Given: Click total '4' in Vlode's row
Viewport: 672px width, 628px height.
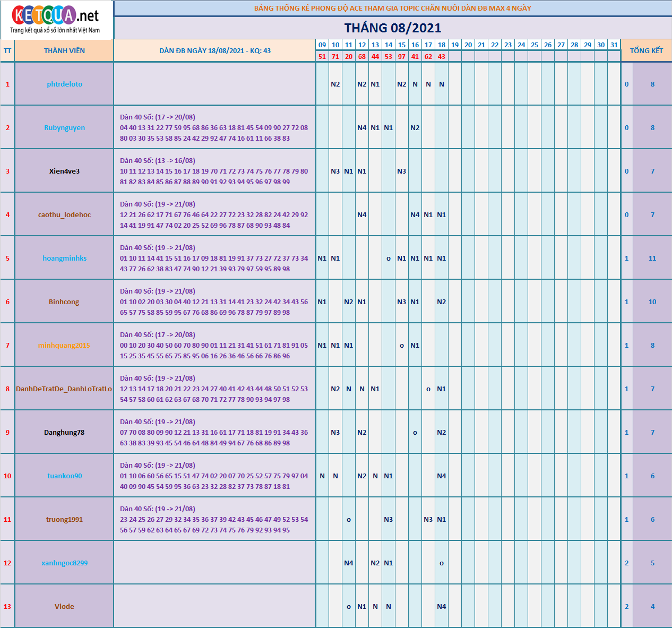Looking at the screenshot, I should tap(652, 607).
